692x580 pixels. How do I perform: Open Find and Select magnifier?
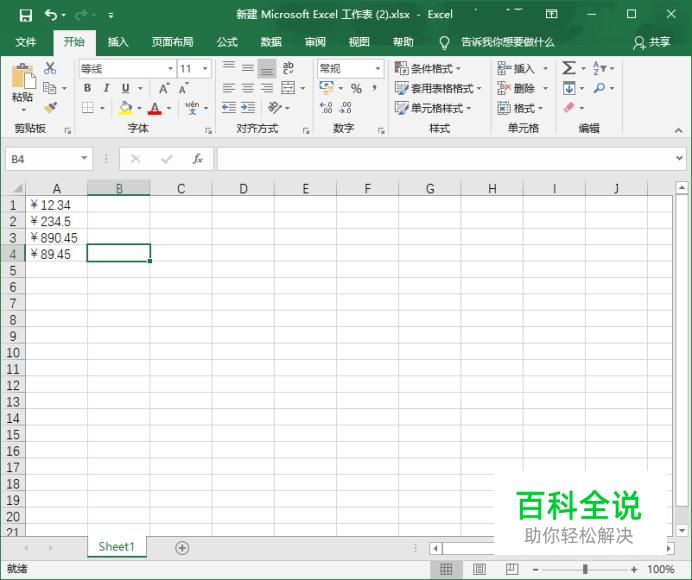[599, 88]
